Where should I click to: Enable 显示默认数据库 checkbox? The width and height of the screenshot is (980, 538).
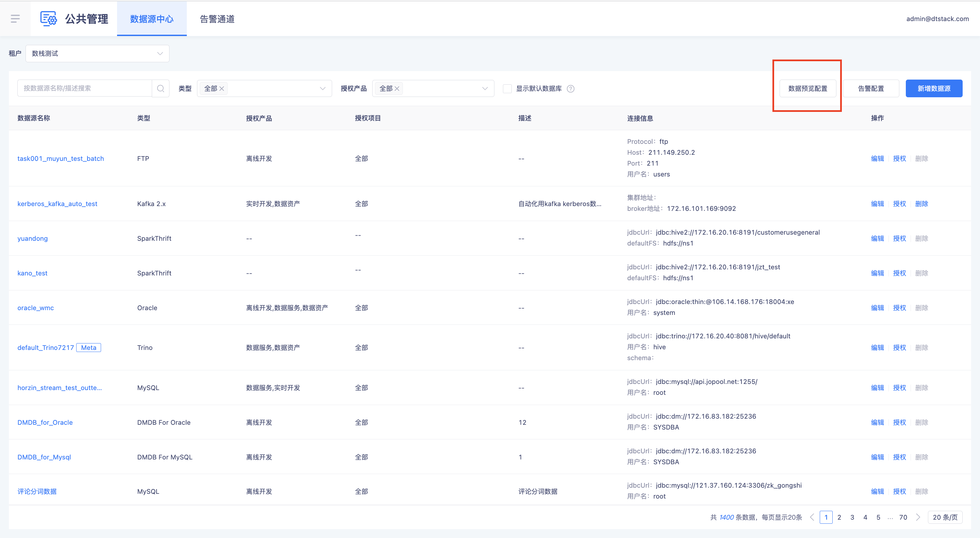coord(507,88)
